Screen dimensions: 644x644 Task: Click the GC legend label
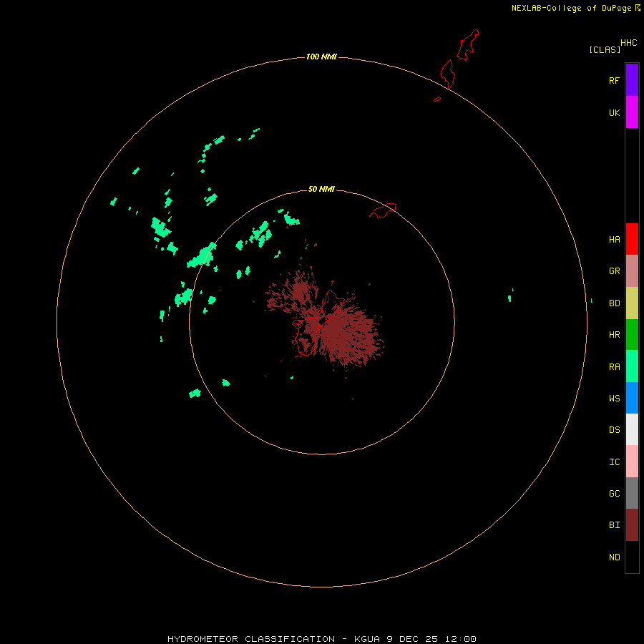click(x=614, y=493)
